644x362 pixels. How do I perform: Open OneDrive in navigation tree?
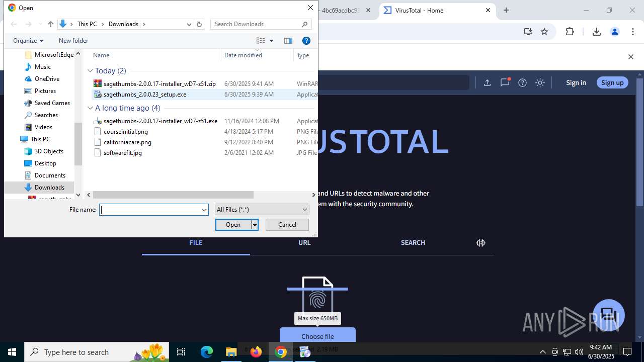[x=47, y=79]
